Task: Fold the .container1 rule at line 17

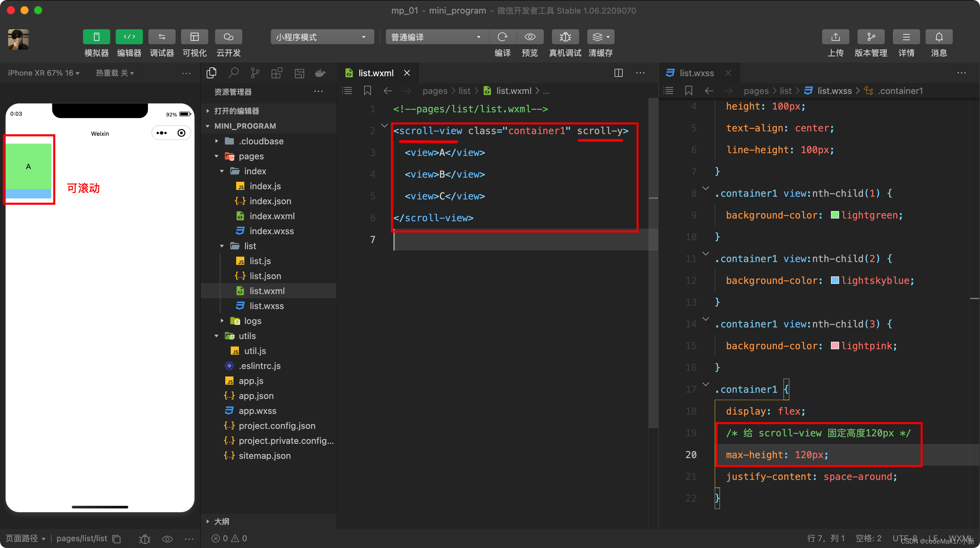Action: tap(705, 384)
